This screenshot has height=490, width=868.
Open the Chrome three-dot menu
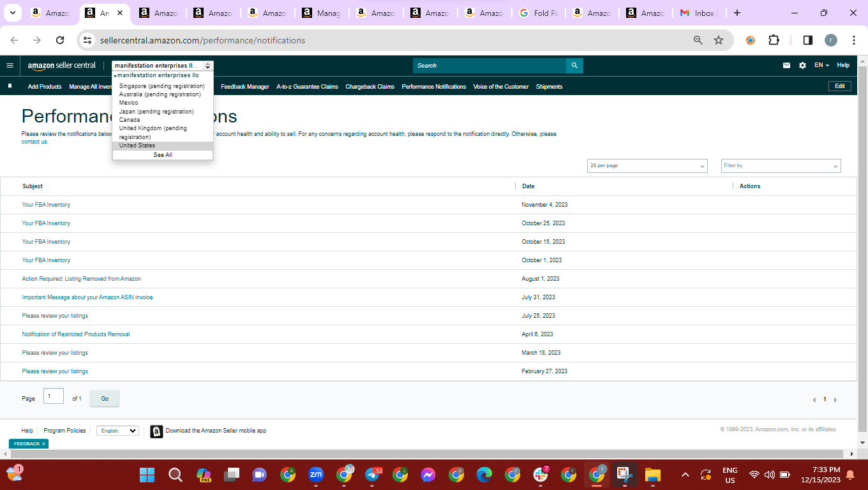(854, 40)
